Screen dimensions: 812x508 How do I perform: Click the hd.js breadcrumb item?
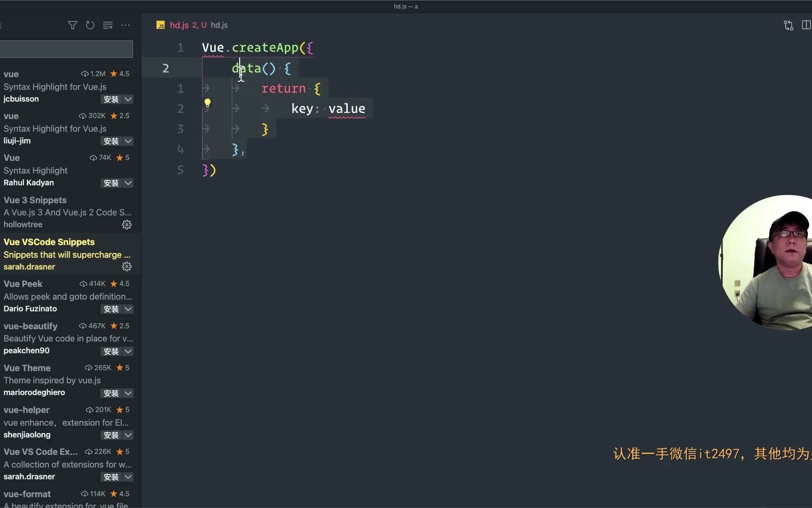219,25
